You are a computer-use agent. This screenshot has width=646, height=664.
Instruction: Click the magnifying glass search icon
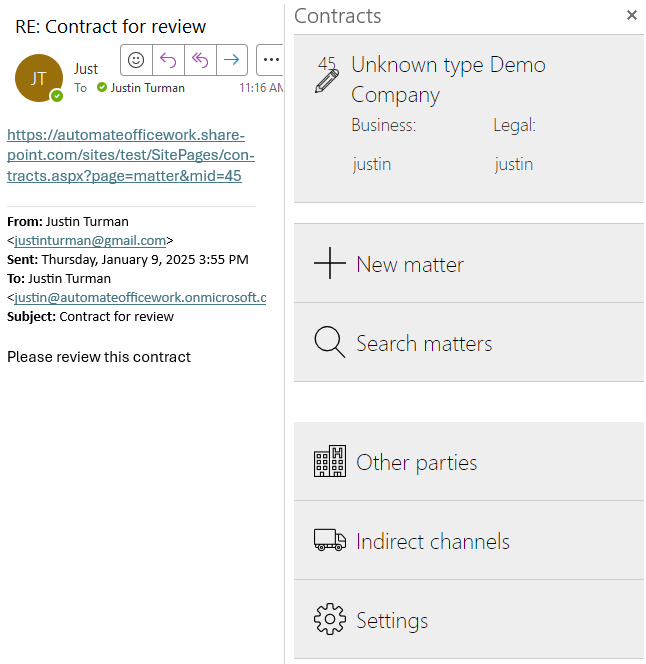(x=329, y=343)
